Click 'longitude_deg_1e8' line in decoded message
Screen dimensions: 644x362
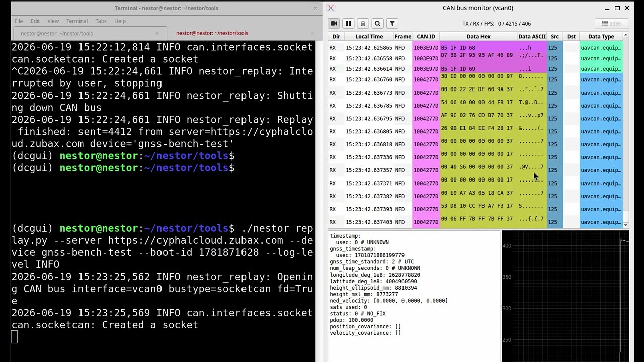point(375,275)
